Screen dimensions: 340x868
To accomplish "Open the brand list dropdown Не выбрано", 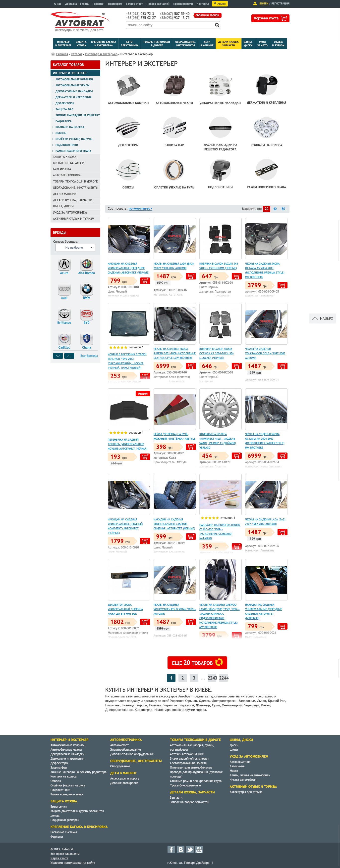I will pyautogui.click(x=75, y=247).
